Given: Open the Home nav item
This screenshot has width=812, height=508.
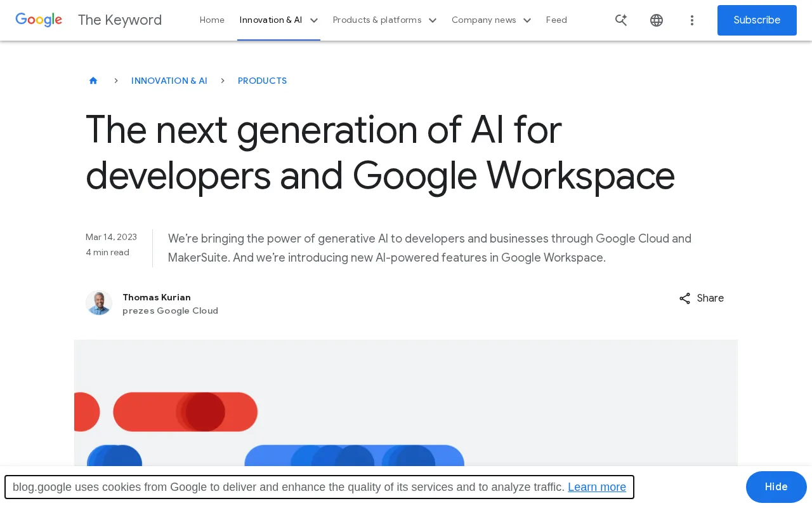Looking at the screenshot, I should (212, 20).
